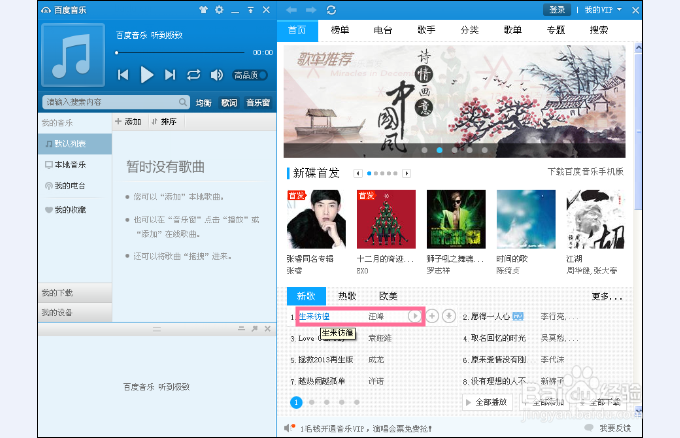Screen dimensions: 680x438
Task: Close the lyrics panel
Action: coord(268,329)
